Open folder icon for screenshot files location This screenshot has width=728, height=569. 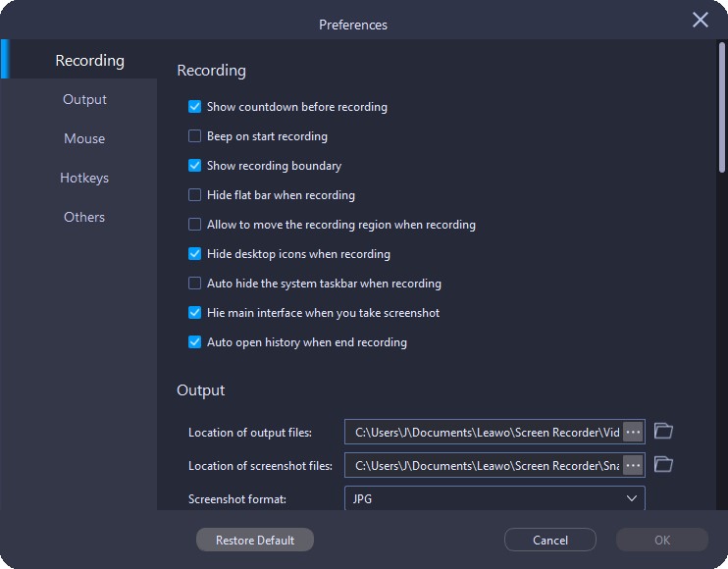point(663,465)
